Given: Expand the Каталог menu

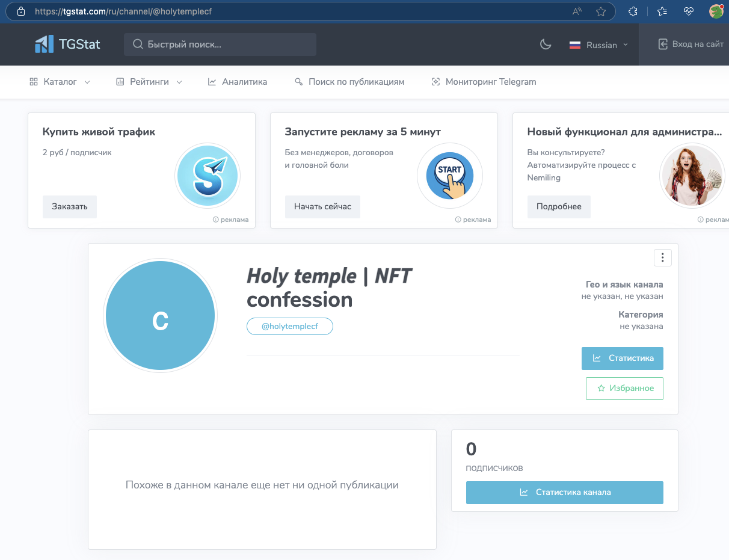Looking at the screenshot, I should click(60, 82).
